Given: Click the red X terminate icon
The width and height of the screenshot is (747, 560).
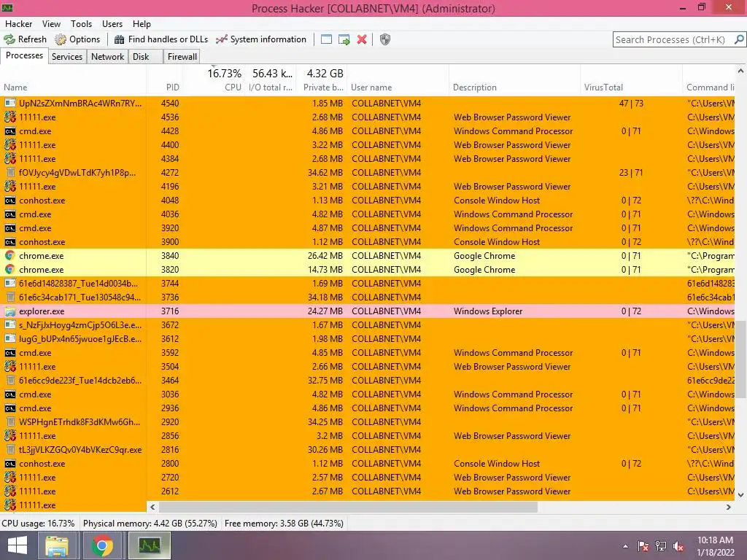Looking at the screenshot, I should point(362,39).
